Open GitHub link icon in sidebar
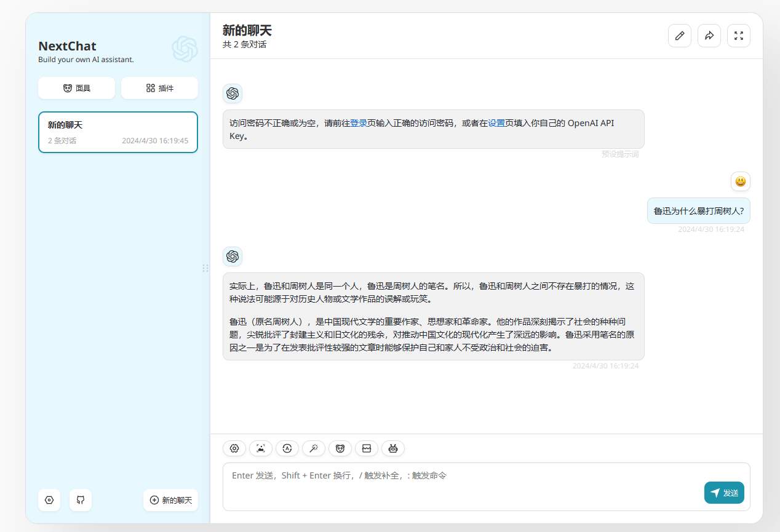The width and height of the screenshot is (780, 532). 81,500
